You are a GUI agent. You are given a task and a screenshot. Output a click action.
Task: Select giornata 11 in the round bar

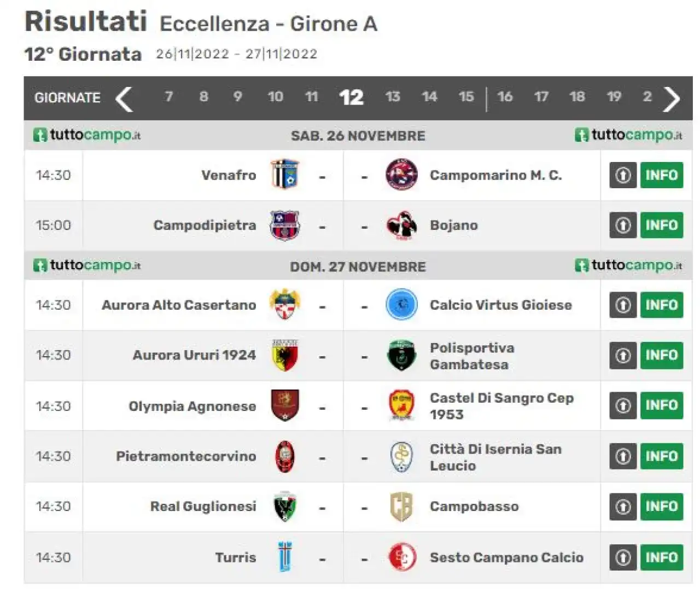311,97
